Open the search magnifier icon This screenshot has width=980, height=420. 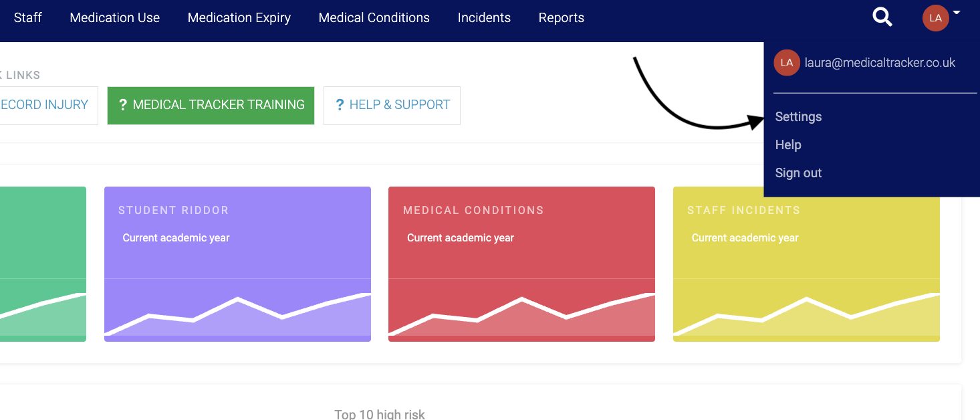click(882, 17)
